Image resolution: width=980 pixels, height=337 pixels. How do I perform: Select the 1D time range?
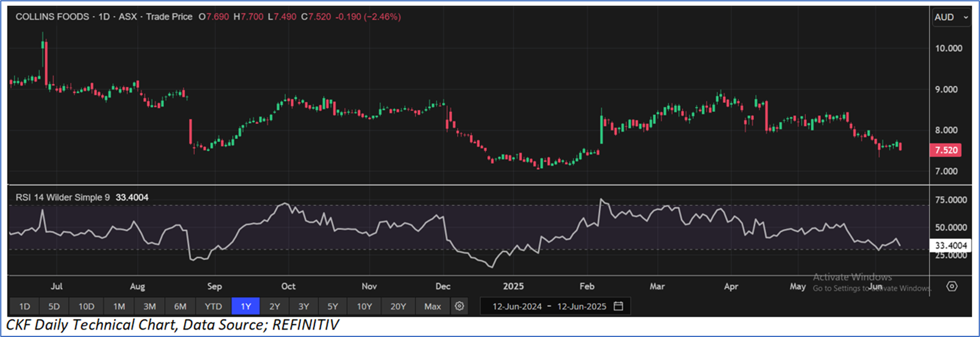coord(24,306)
